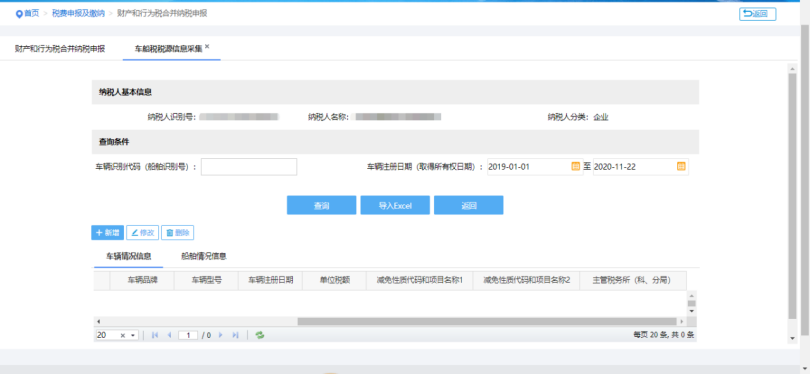Screen dimensions: 810x375
Task: Click the top-right 返回 button
Action: 757,14
